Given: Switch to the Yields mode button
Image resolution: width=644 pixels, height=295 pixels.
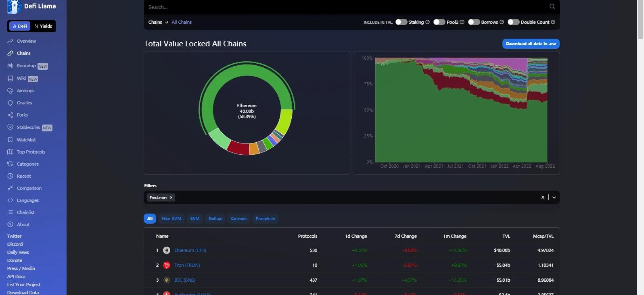Looking at the screenshot, I should 43,26.
